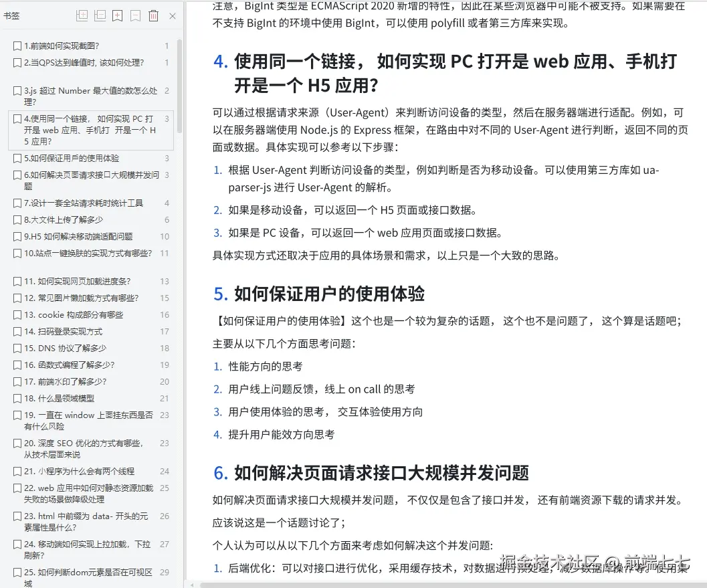Screen dimensions: 707x588
Task: Click the bookmark flag beside 14. 扫码登录实现方式
Action: pyautogui.click(x=16, y=332)
